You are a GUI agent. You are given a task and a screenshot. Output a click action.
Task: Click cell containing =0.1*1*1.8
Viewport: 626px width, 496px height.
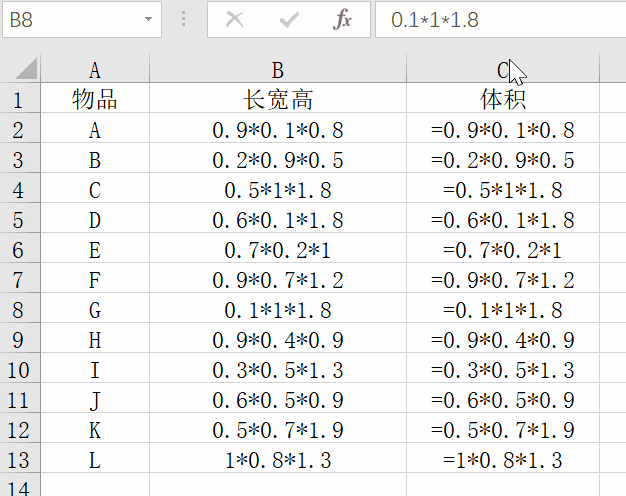[503, 308]
